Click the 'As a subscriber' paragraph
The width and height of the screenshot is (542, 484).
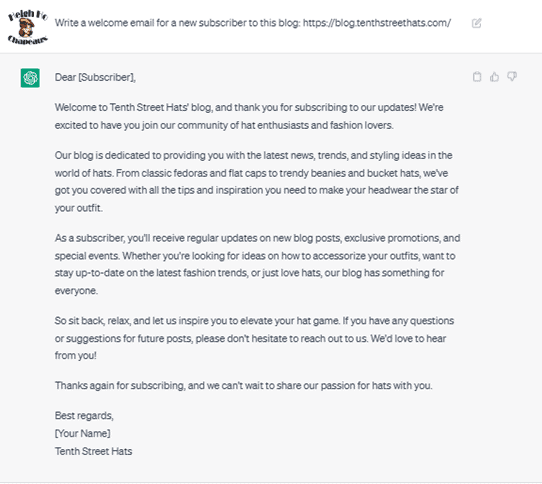coord(258,264)
